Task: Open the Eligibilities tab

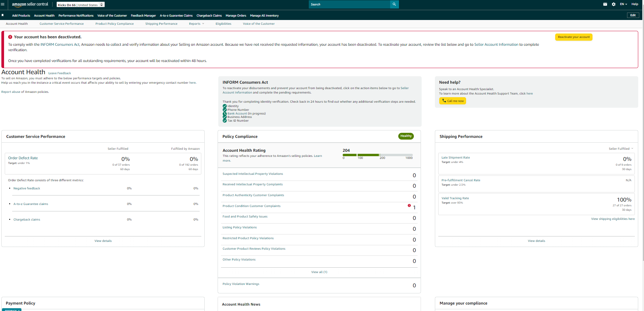Action: tap(223, 24)
